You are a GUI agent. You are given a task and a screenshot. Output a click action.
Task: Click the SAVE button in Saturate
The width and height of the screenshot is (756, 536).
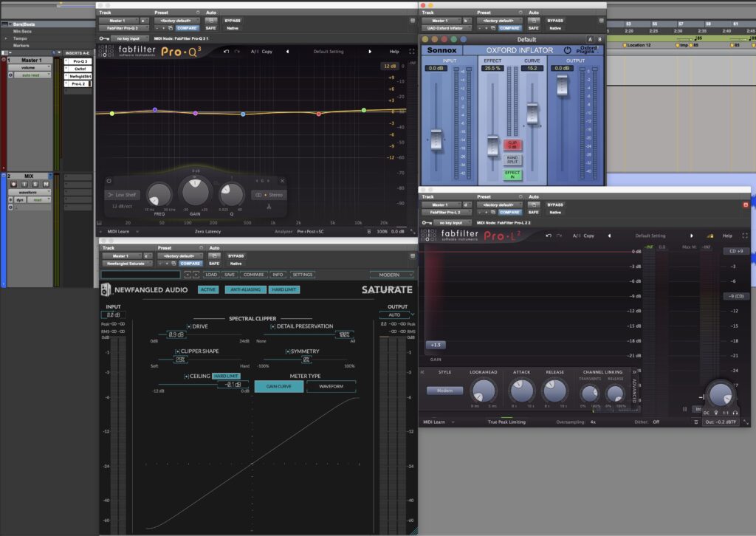229,274
